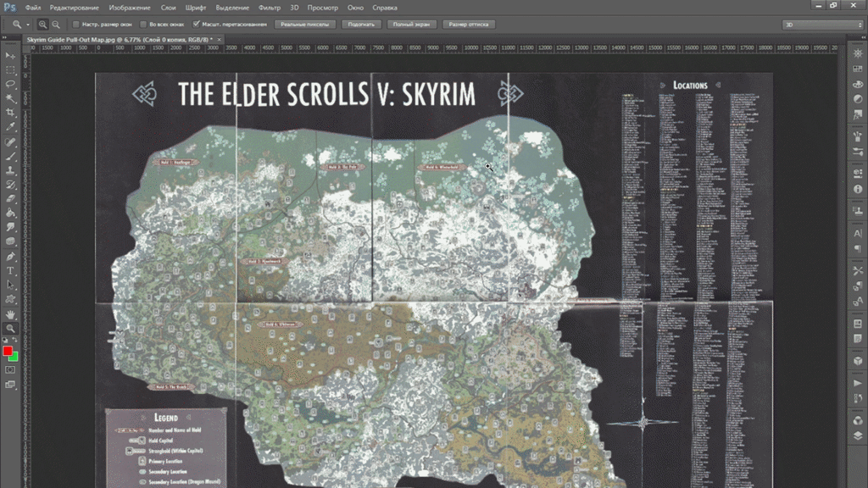This screenshot has width=868, height=488.
Task: Open the 3D cube panel icon
Action: pos(858,361)
